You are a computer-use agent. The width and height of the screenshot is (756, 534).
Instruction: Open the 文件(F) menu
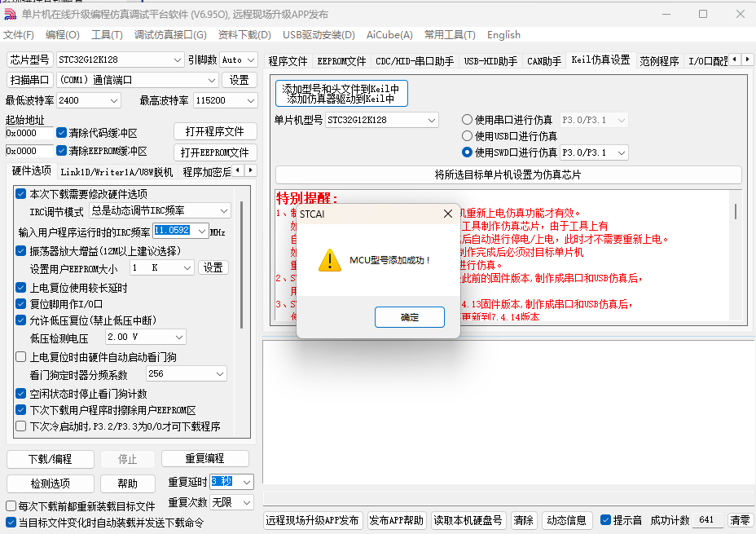pos(18,35)
